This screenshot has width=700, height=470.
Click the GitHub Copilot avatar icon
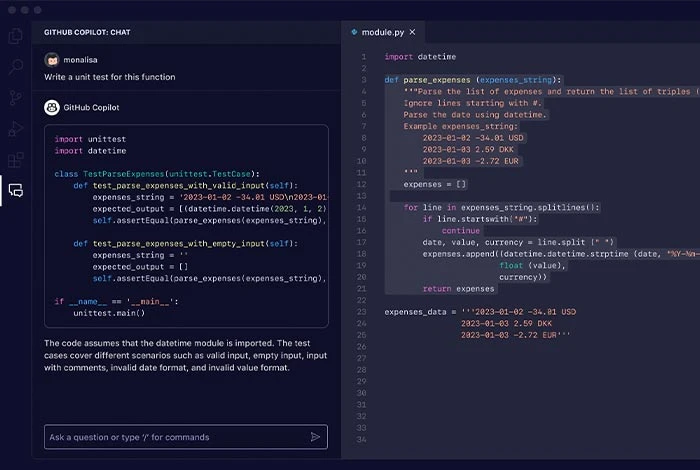(x=52, y=108)
